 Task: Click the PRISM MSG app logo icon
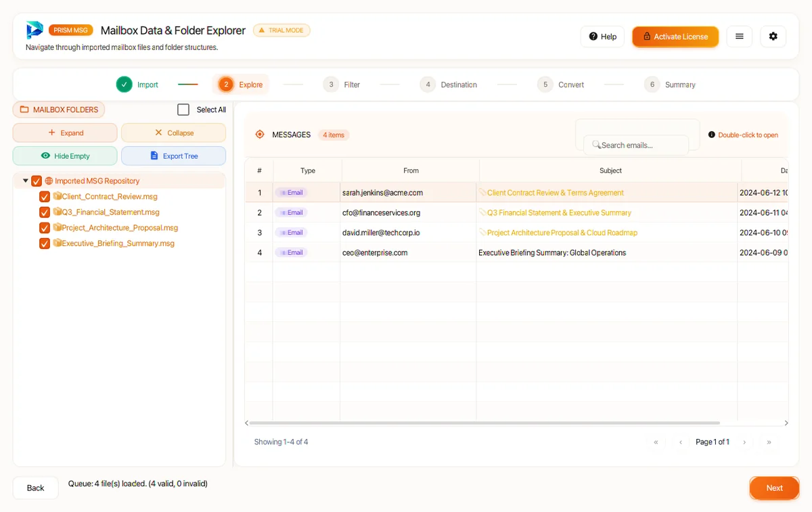[x=35, y=30]
